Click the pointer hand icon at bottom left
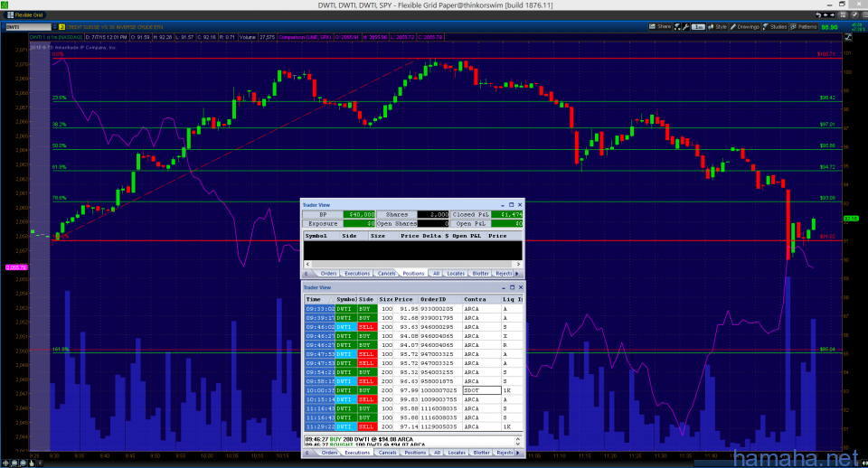This screenshot has height=468, width=868. [32, 463]
